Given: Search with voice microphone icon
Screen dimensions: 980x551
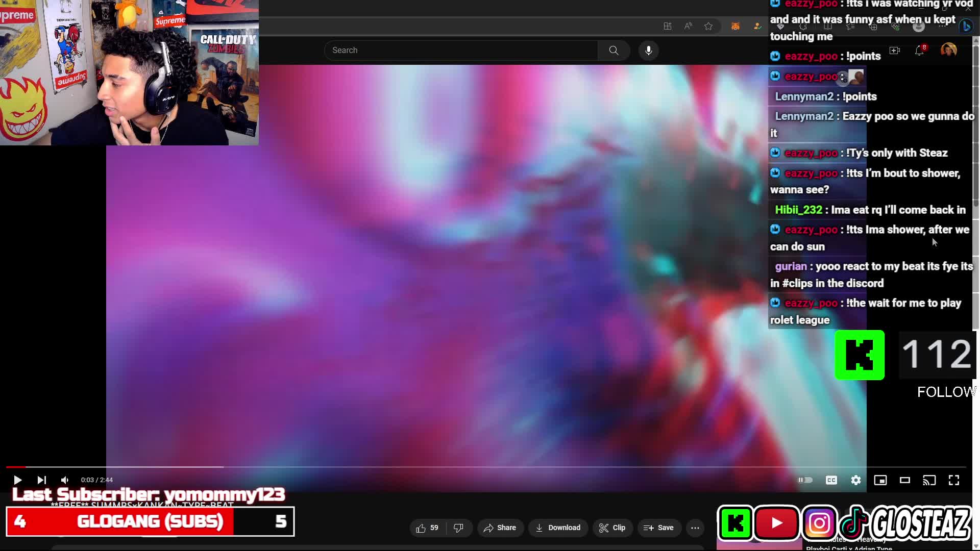Looking at the screenshot, I should coord(649,51).
